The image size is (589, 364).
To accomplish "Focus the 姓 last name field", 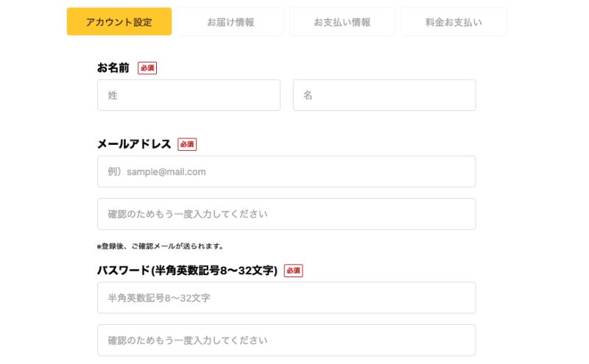I will coord(188,96).
